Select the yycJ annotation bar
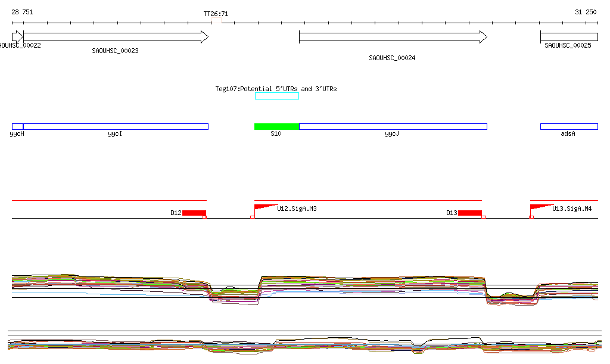The image size is (610, 364). [x=393, y=126]
